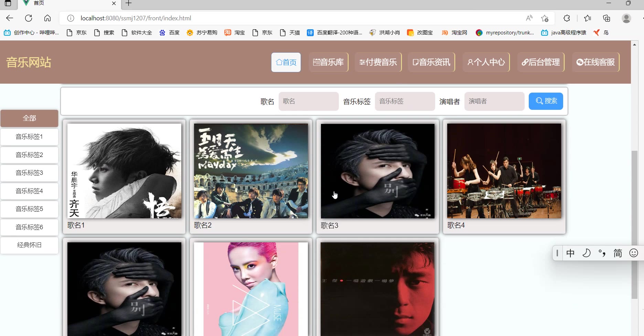
Task: Click the 歌名4 song title
Action: [456, 225]
